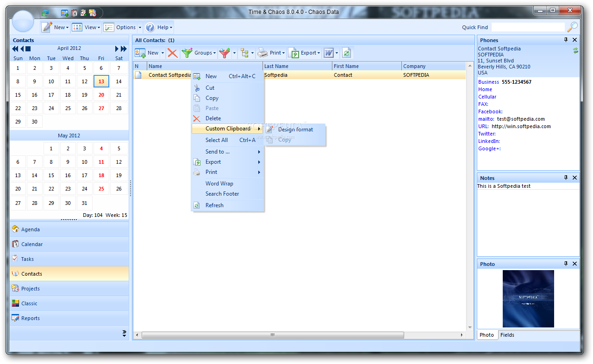Choose Select All in the context menu
The image size is (593, 364).
(x=227, y=140)
